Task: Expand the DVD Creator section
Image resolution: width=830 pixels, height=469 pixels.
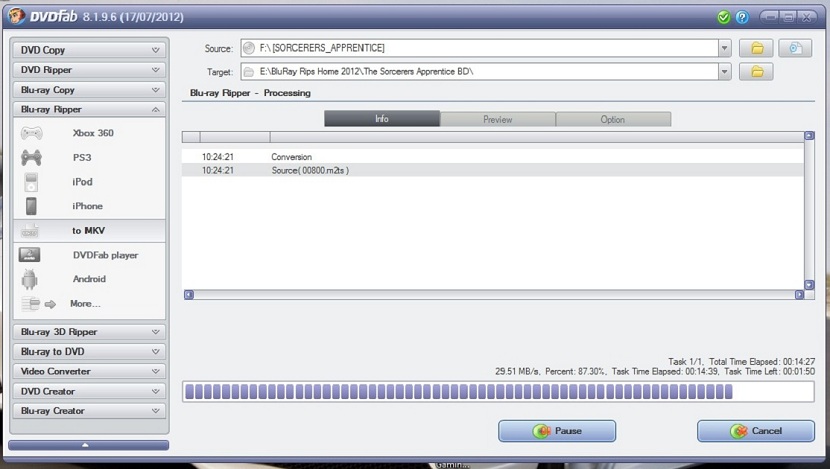Action: coord(89,391)
